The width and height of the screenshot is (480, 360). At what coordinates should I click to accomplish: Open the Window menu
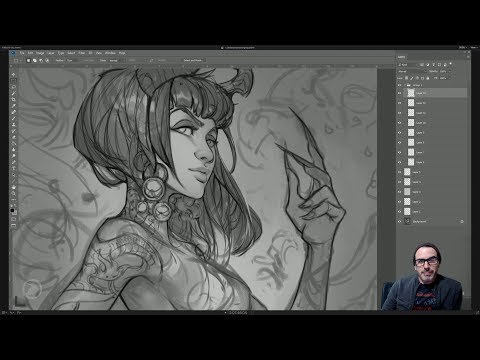[x=110, y=53]
